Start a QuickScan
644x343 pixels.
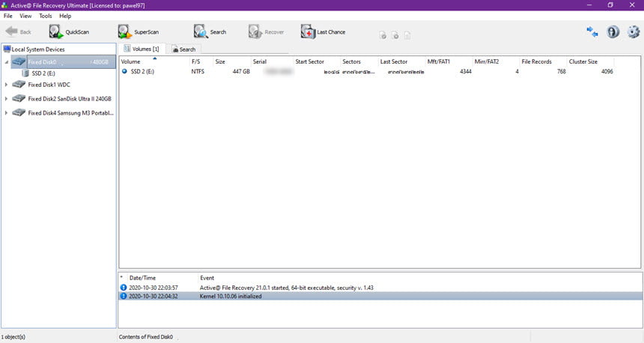click(69, 31)
